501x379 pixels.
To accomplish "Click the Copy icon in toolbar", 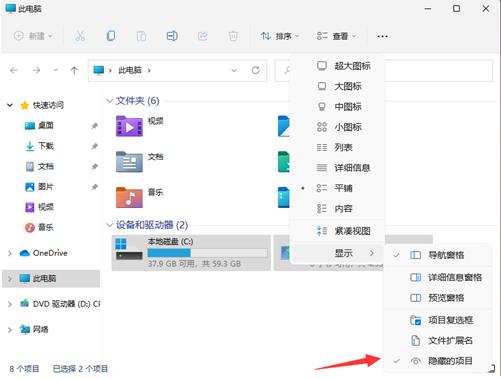I will (x=111, y=36).
